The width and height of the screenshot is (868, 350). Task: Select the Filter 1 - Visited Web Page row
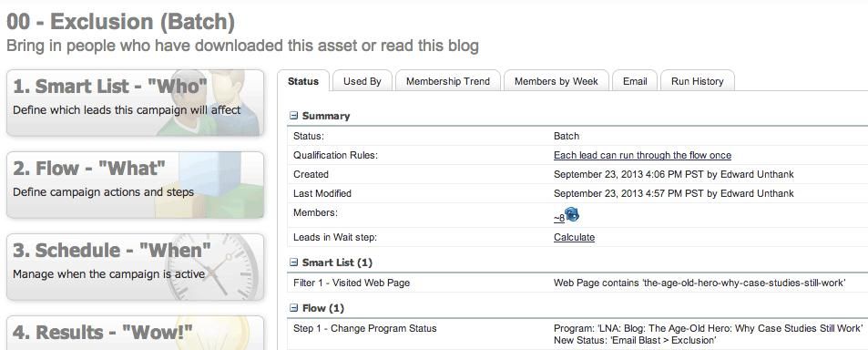pos(577,283)
